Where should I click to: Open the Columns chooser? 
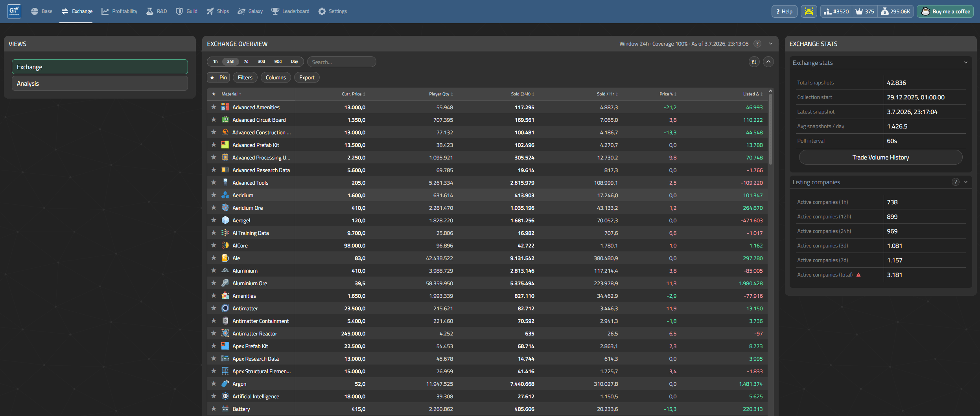point(276,78)
